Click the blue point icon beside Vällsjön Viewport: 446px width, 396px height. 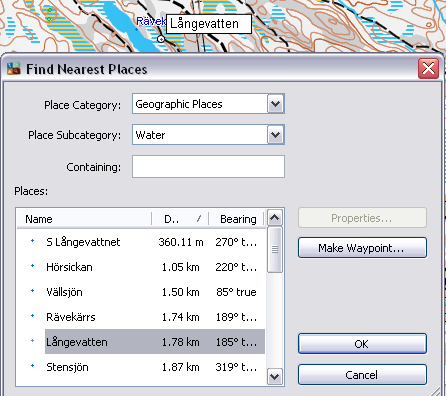click(33, 291)
